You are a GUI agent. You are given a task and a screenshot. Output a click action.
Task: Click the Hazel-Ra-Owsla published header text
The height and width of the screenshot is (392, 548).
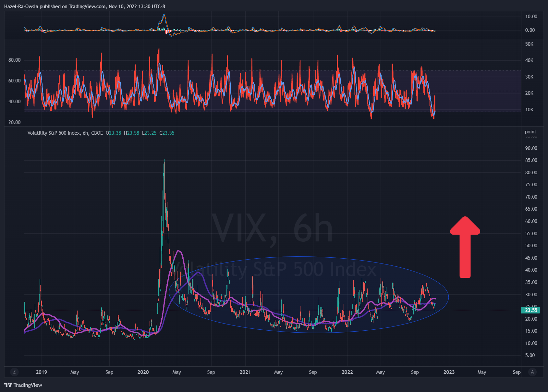[84, 6]
